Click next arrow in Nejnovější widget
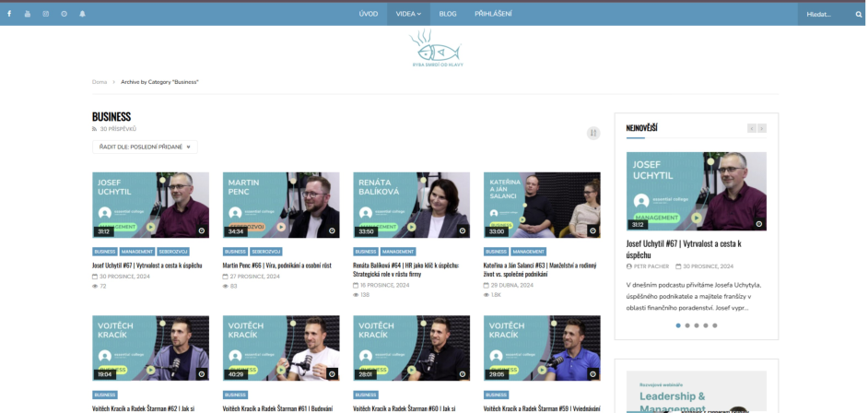Image resolution: width=868 pixels, height=413 pixels. tap(762, 128)
